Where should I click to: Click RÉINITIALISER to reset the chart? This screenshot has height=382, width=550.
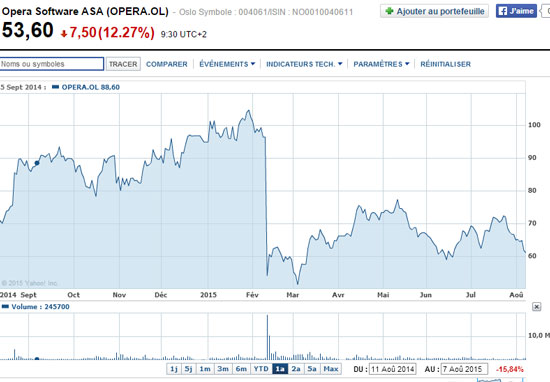[x=445, y=64]
